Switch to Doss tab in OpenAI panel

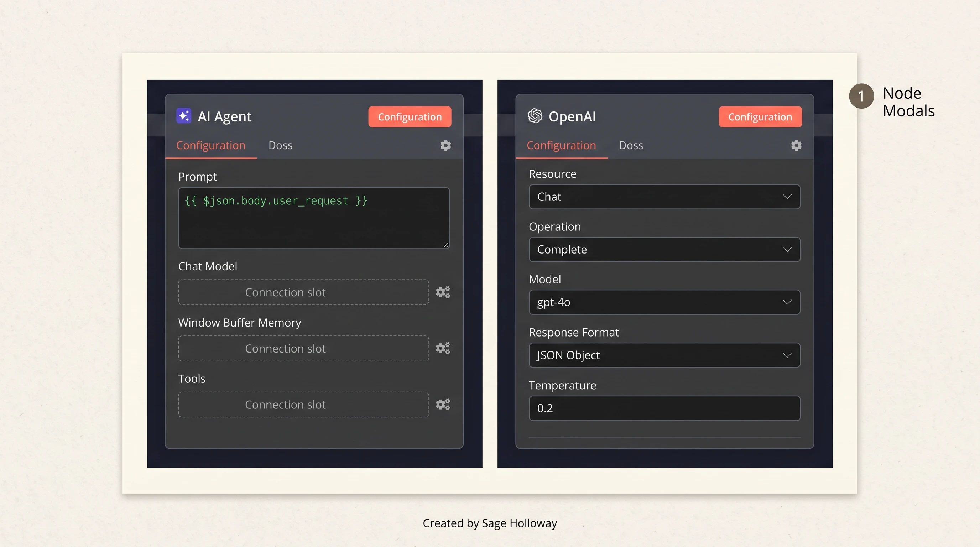pyautogui.click(x=631, y=145)
